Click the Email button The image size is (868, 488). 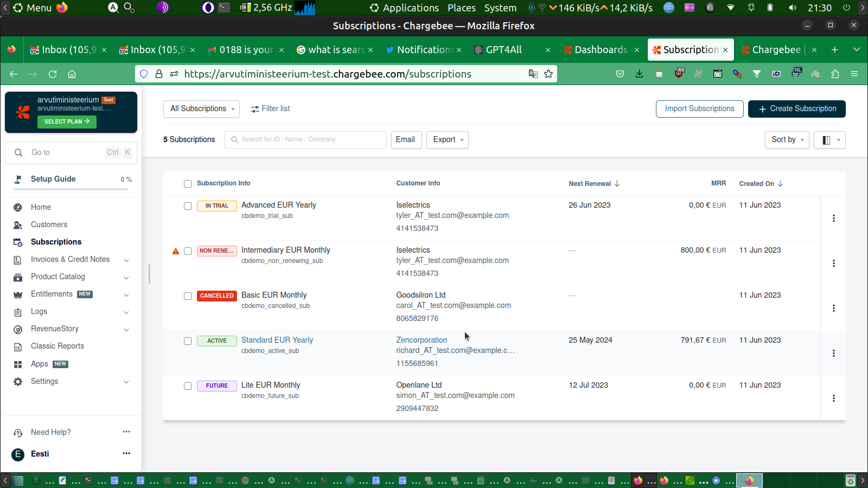coord(405,140)
